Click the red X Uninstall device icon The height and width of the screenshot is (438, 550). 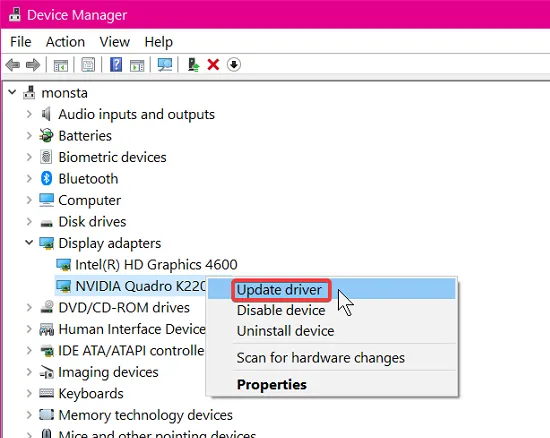[213, 65]
